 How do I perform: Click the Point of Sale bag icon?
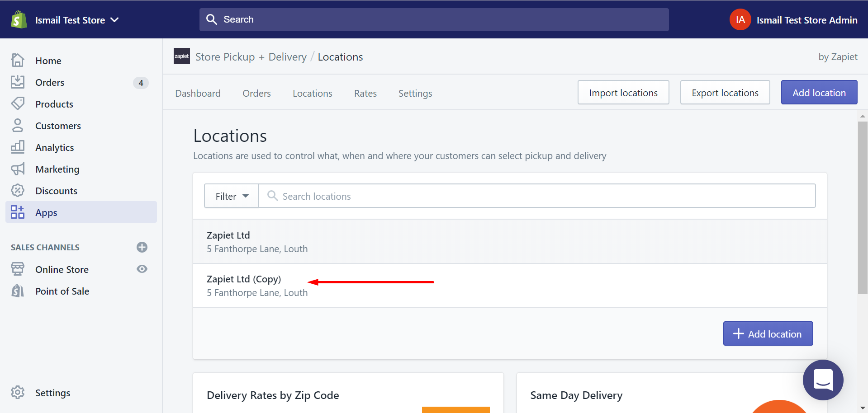click(18, 291)
